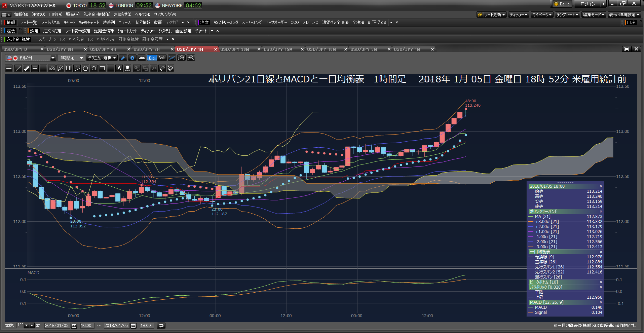
Task: Click the コンバージョン toolbar button
Action: pos(46,39)
